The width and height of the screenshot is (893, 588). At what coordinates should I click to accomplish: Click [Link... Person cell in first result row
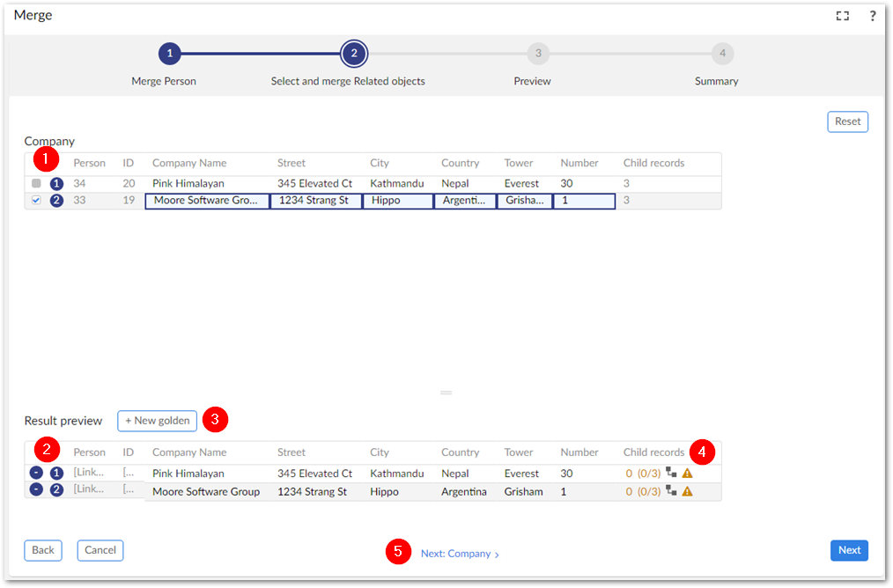88,472
